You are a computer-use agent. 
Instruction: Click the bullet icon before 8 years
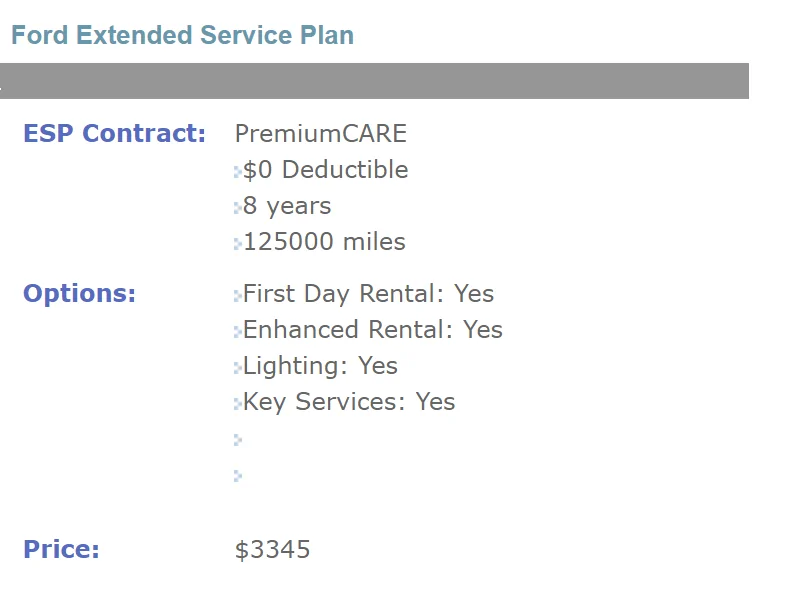point(238,208)
